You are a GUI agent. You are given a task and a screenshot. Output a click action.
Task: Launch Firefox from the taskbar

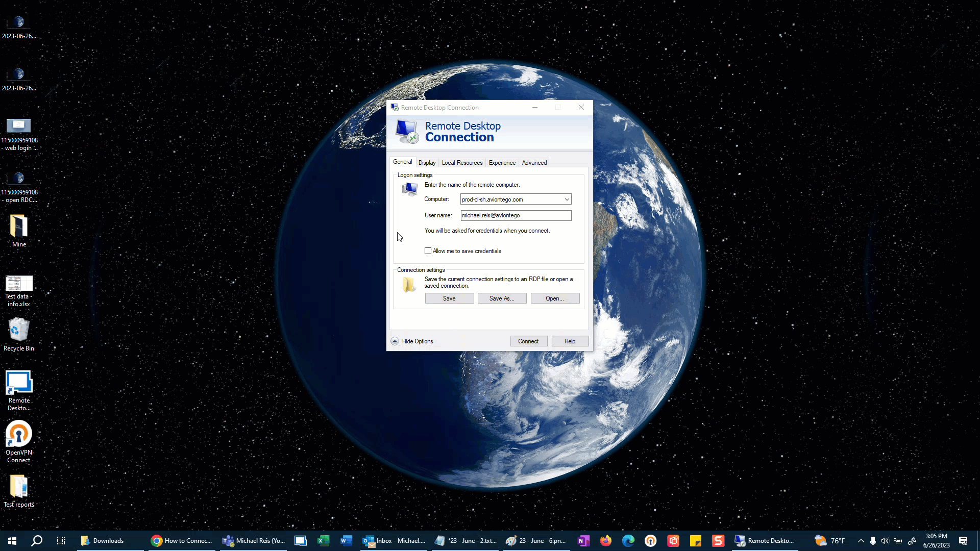coord(606,541)
